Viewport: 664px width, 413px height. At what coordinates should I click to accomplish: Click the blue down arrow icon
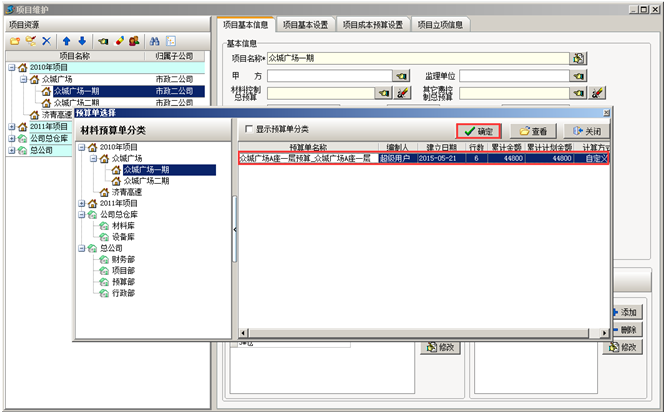coord(82,41)
